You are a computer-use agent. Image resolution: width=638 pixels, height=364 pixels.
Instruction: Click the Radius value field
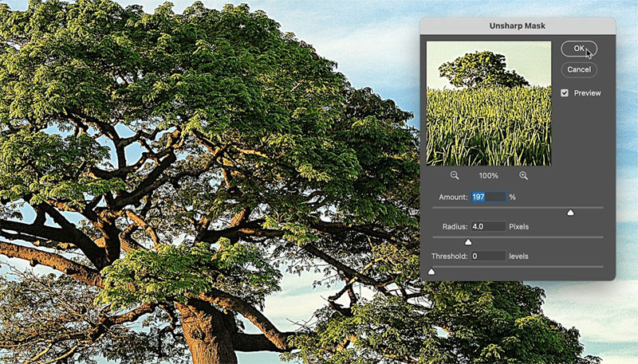click(488, 227)
